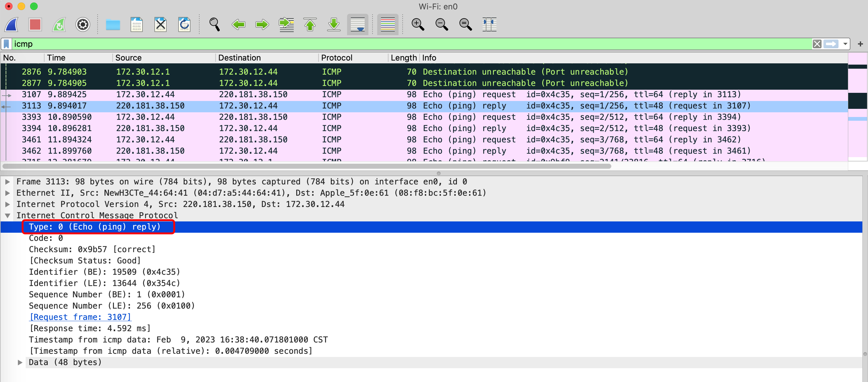Screen dimensions: 868x382
Task: Select Identifier (LE): 13644 field
Action: [x=431, y=283]
